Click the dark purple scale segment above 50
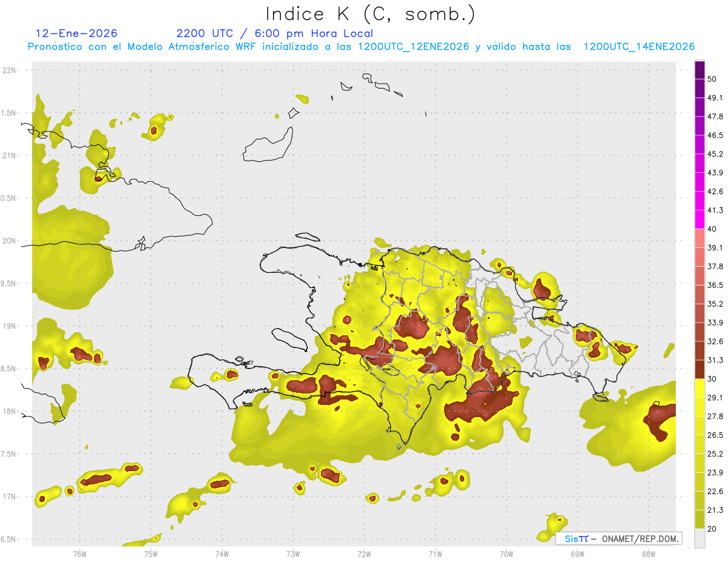 tap(699, 70)
